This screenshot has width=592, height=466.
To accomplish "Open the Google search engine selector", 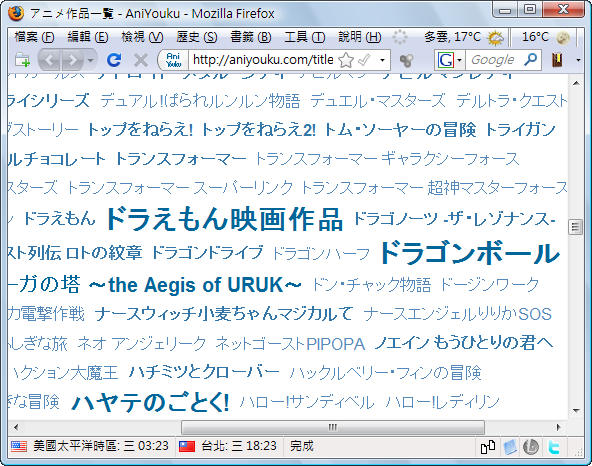I will (x=449, y=60).
